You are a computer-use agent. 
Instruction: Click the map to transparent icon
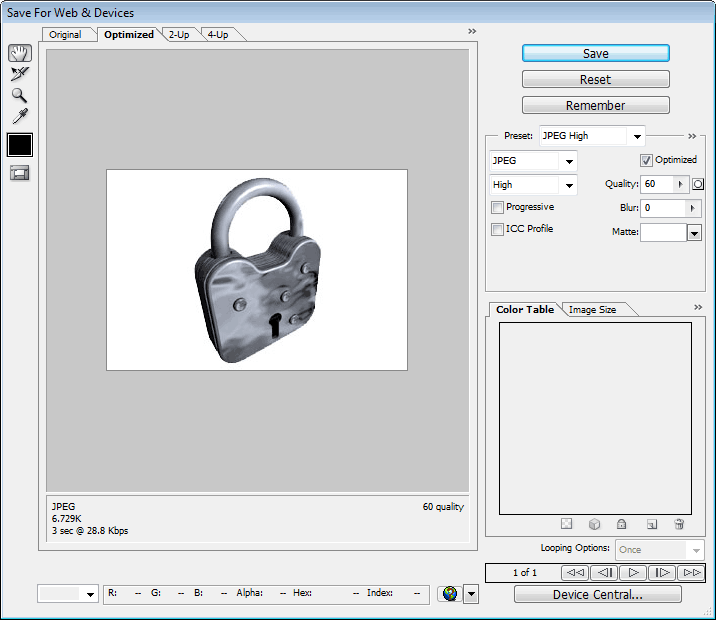pyautogui.click(x=566, y=524)
